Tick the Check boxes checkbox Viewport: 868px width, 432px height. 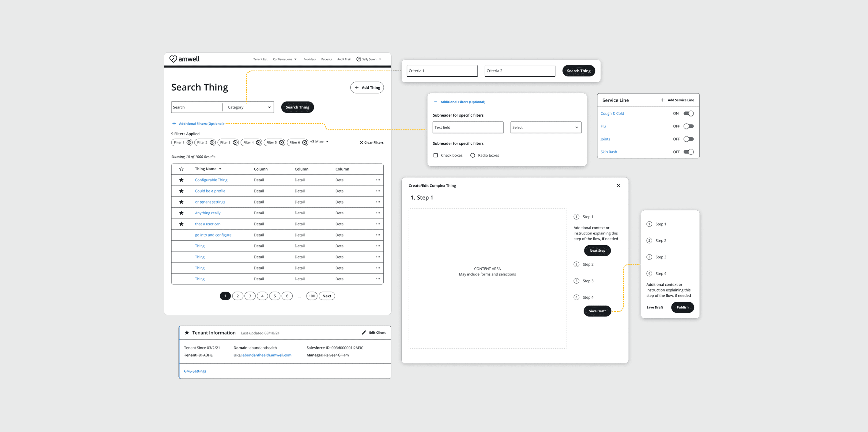(435, 155)
